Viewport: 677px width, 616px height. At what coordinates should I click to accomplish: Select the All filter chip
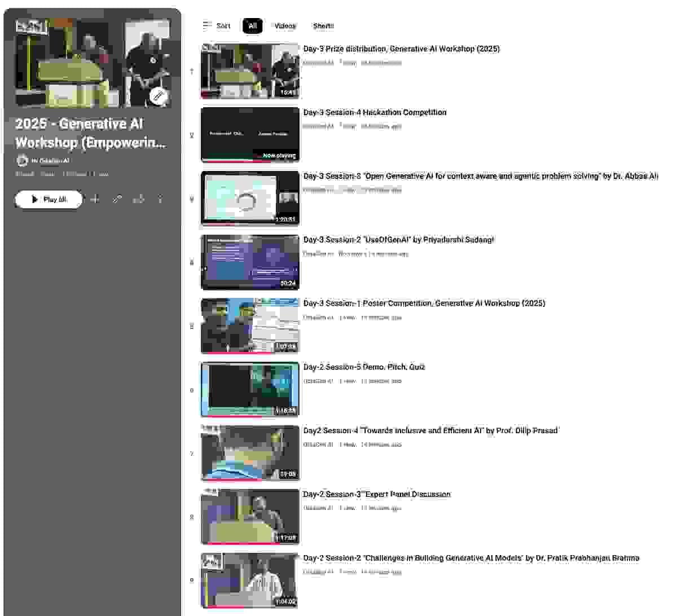[x=252, y=26]
